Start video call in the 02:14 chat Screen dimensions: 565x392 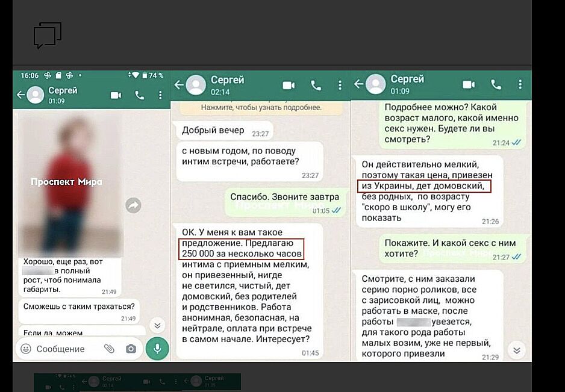pyautogui.click(x=289, y=86)
